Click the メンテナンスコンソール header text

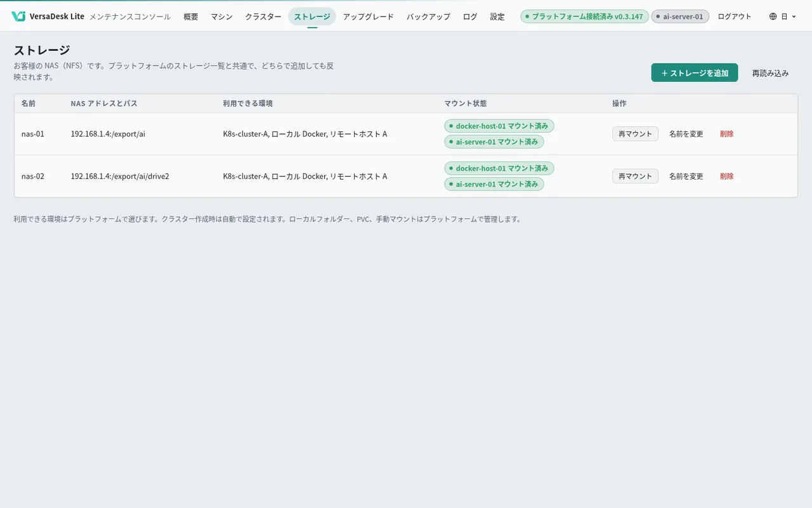tap(130, 17)
